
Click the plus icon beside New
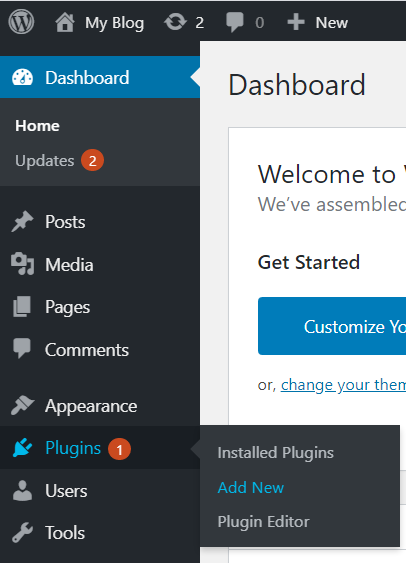tap(296, 22)
